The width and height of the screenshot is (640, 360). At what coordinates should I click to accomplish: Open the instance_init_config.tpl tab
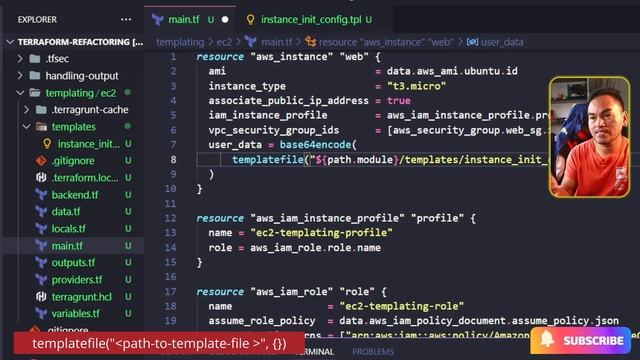(310, 20)
